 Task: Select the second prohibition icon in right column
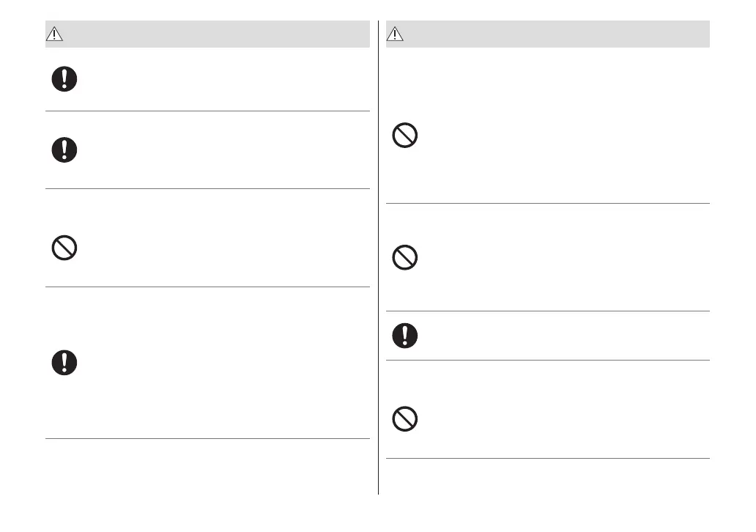[x=404, y=257]
